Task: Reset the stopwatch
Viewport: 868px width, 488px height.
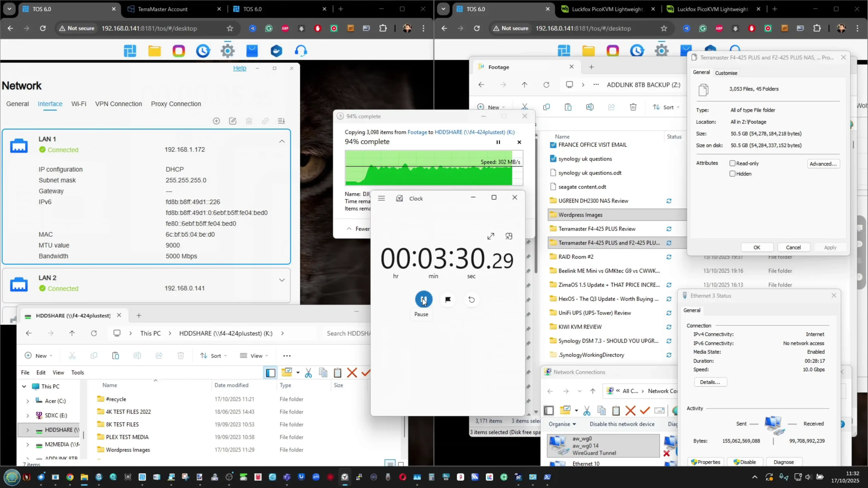Action: click(471, 300)
